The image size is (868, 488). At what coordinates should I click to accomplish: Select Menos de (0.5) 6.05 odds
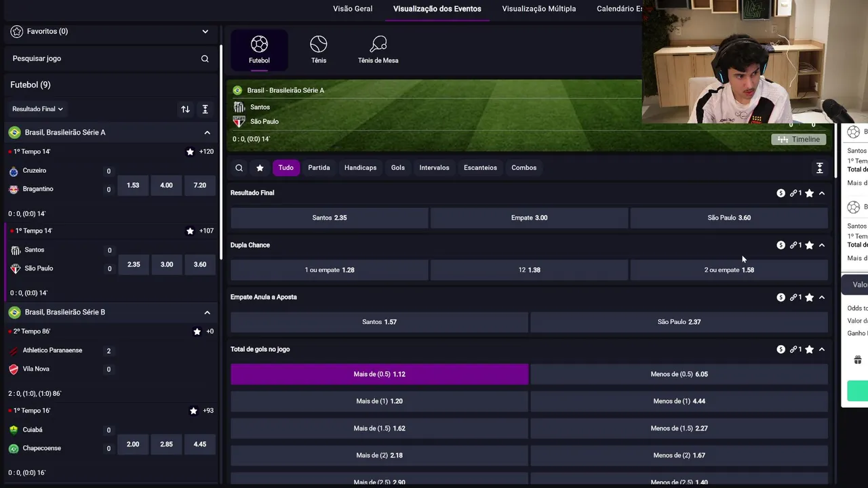tap(679, 374)
